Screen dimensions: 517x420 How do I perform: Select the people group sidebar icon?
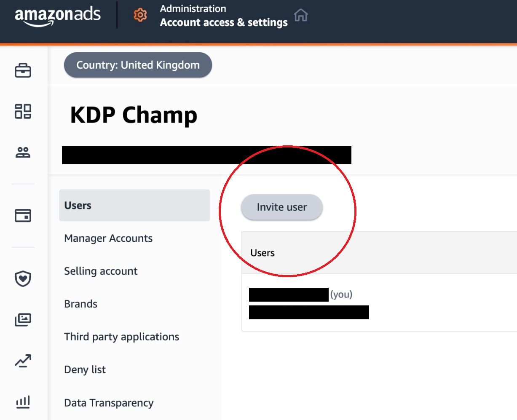23,152
